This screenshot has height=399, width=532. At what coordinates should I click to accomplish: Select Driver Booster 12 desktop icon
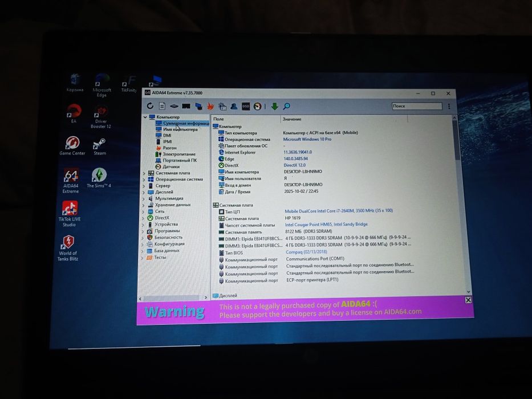(101, 117)
